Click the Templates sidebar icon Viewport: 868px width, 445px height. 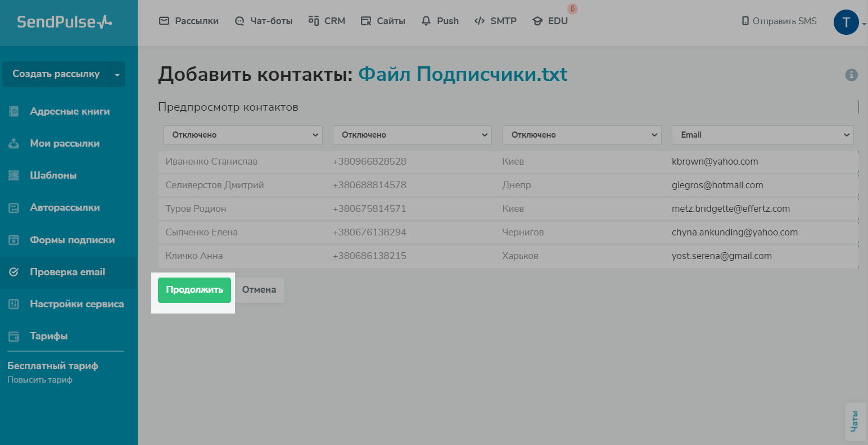(14, 175)
